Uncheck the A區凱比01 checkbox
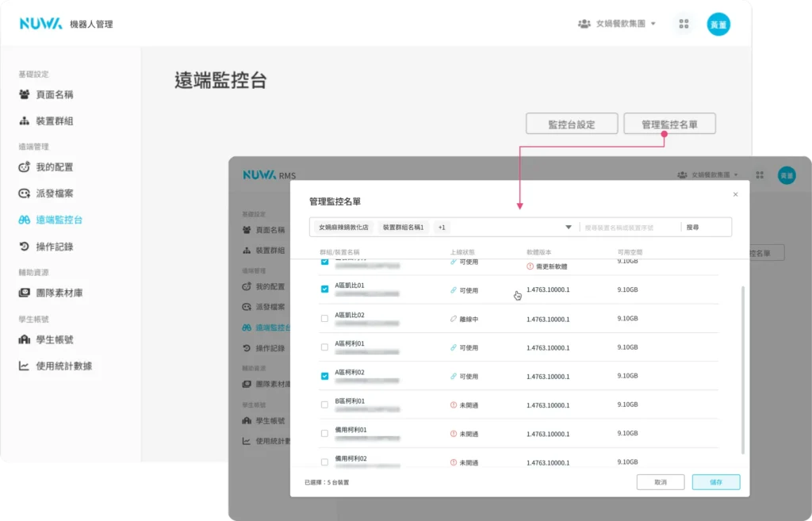Viewport: 812px width, 521px height. pyautogui.click(x=324, y=289)
